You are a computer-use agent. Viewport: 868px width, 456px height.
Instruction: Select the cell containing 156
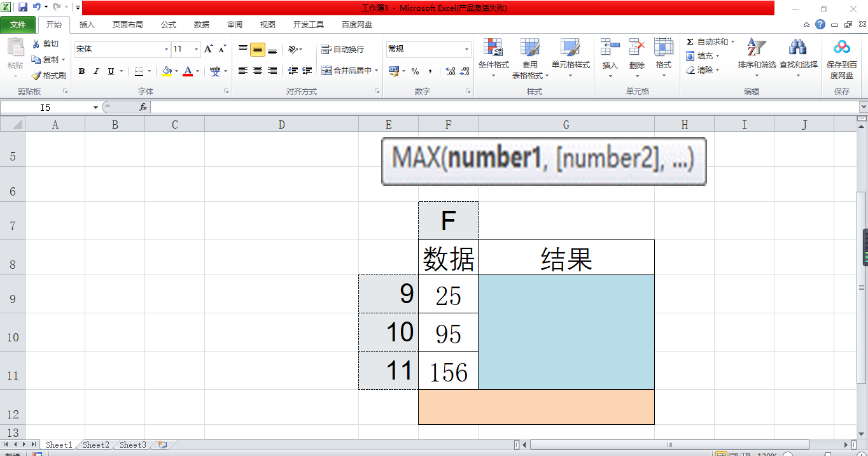coord(449,371)
